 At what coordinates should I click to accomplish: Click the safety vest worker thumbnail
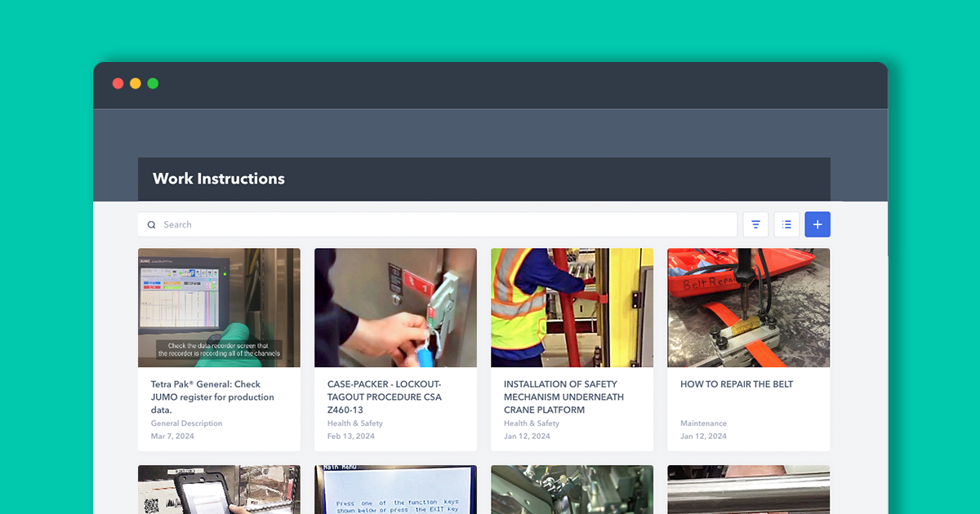click(x=572, y=308)
